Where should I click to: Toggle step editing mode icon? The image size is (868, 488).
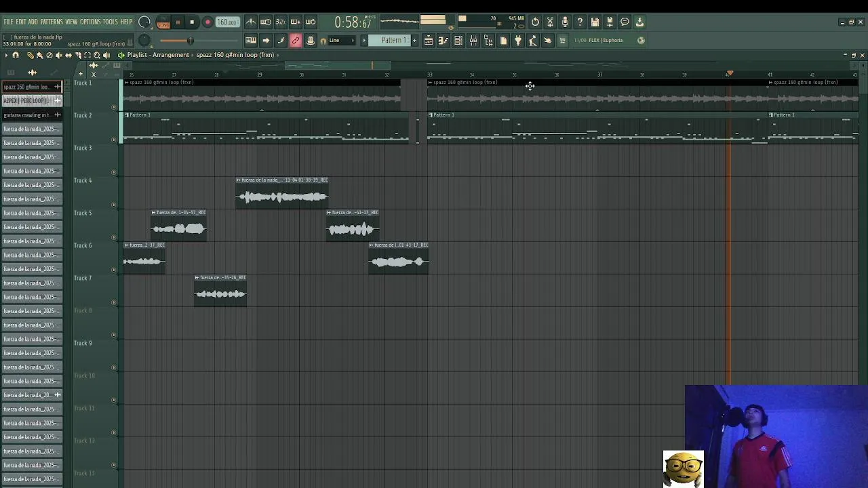coord(281,41)
